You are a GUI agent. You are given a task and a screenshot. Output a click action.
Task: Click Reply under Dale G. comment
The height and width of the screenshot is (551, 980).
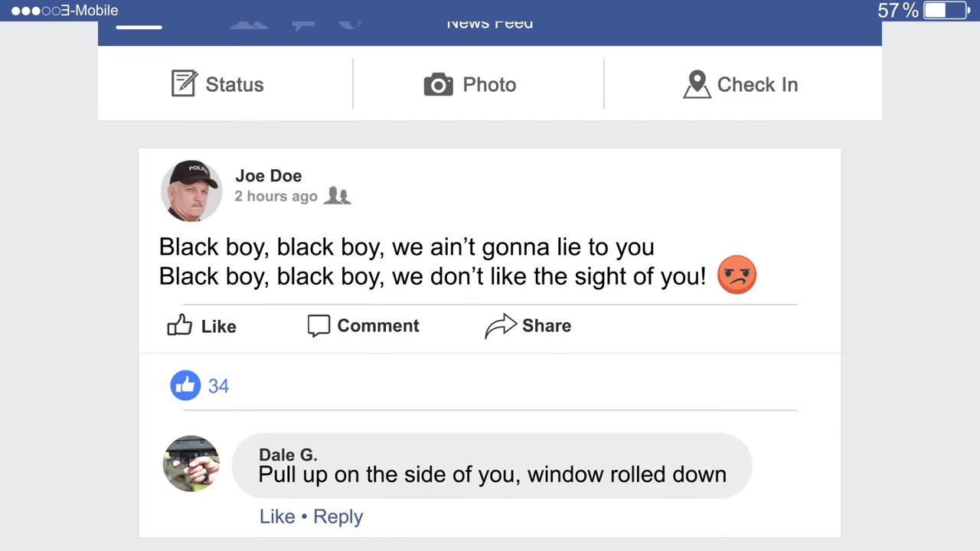tap(338, 517)
